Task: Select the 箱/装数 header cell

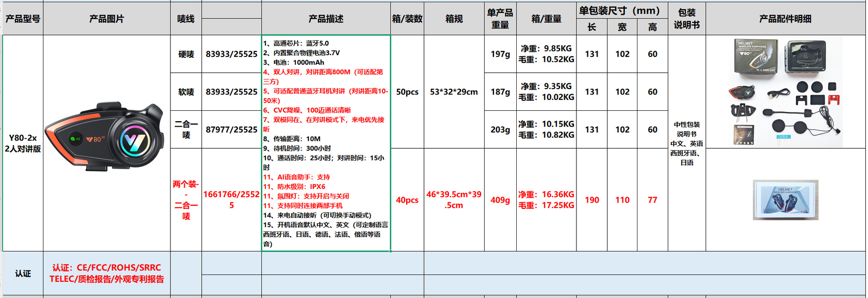Action: point(407,19)
